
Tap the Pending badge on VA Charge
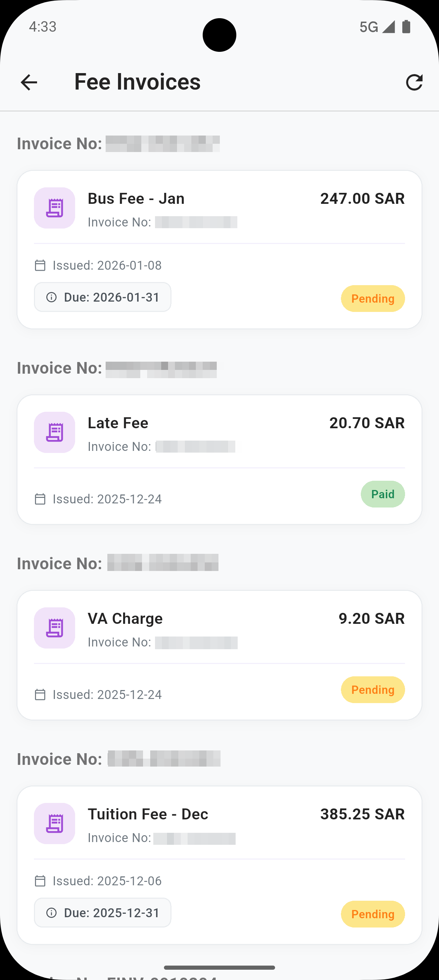[372, 690]
